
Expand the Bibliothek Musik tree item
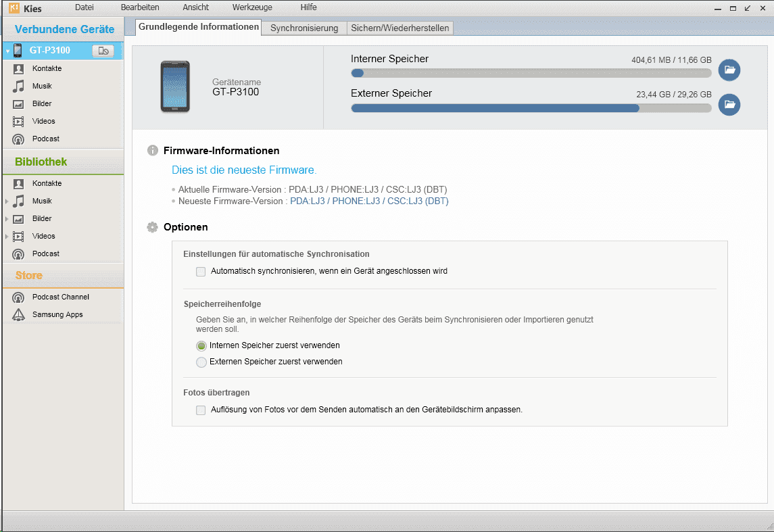pyautogui.click(x=7, y=201)
